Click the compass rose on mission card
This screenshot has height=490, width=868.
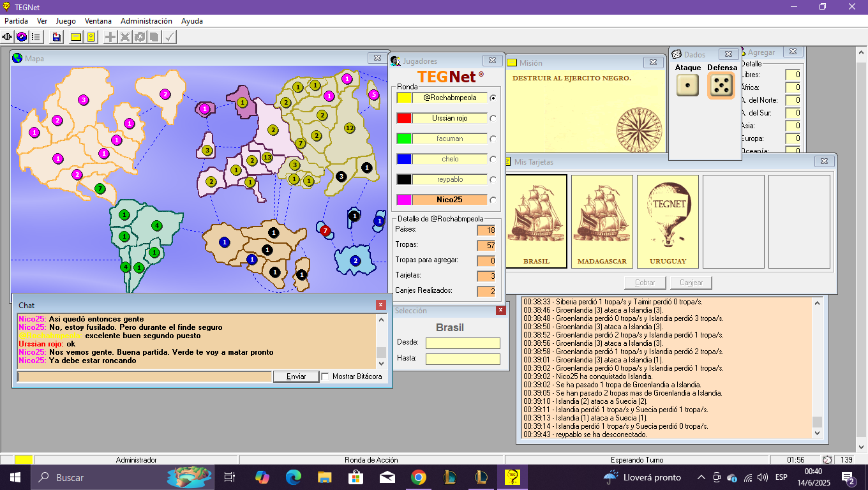pos(640,129)
